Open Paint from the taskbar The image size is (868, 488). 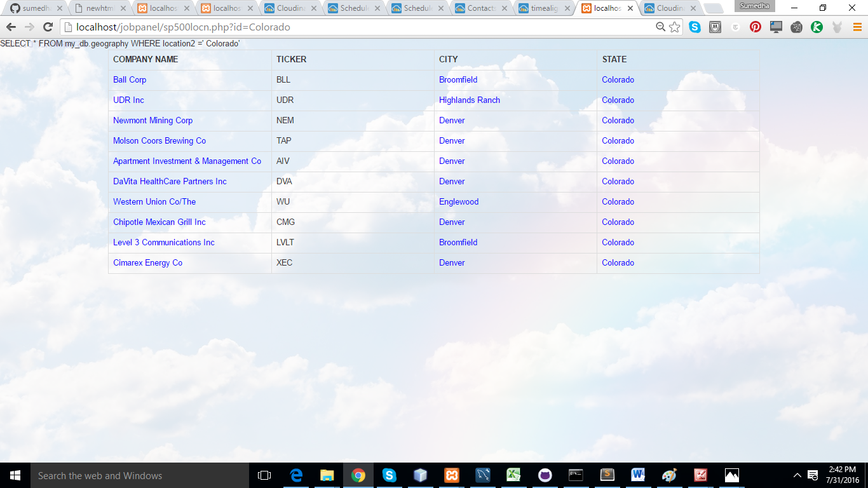click(x=669, y=475)
